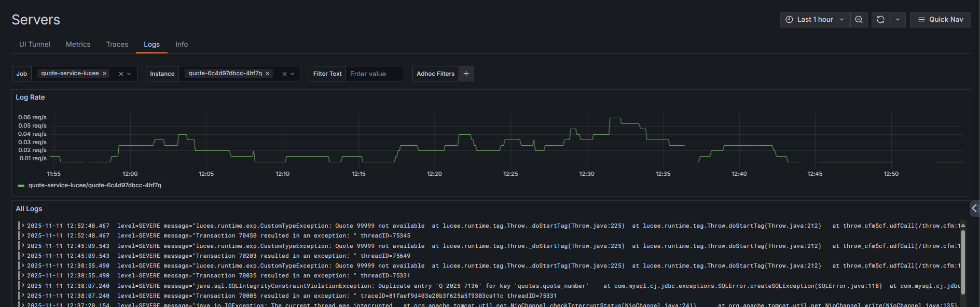Open the Instance variable dropdown chevron

[293, 74]
